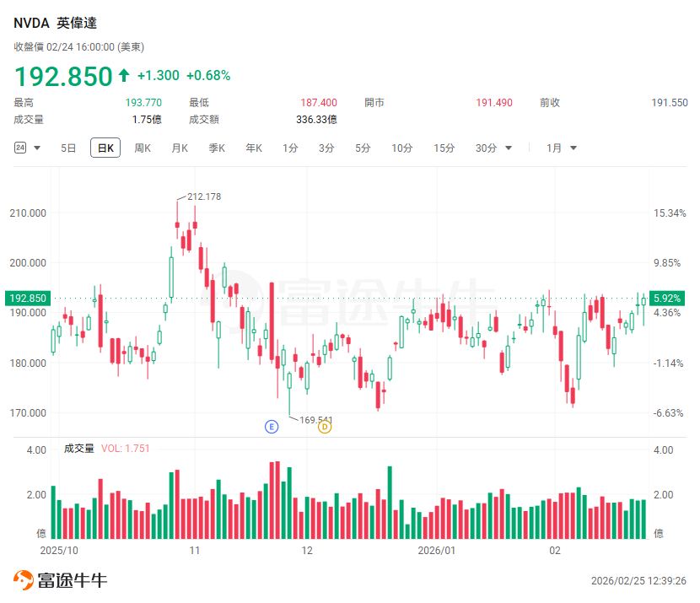Click the orange D dividend event marker
Screen dimensions: 700x603
tap(325, 427)
